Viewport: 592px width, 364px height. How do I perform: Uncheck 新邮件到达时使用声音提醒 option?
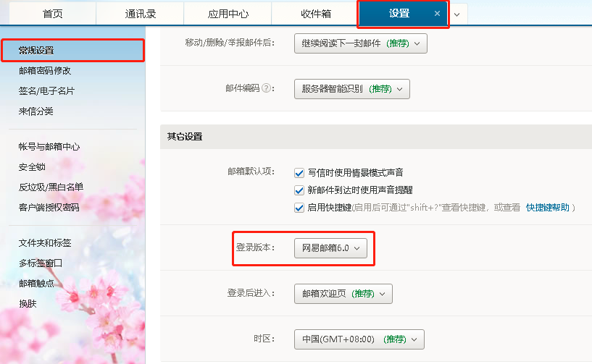point(299,190)
